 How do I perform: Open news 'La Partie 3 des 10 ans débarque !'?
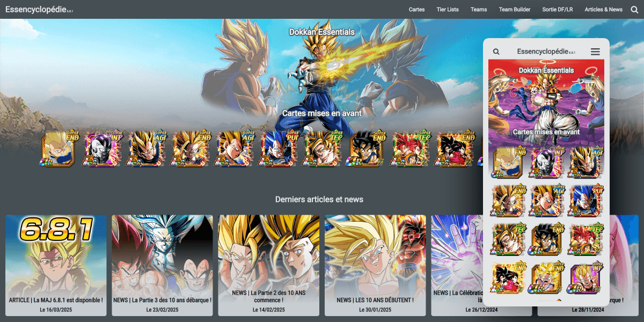click(x=162, y=266)
